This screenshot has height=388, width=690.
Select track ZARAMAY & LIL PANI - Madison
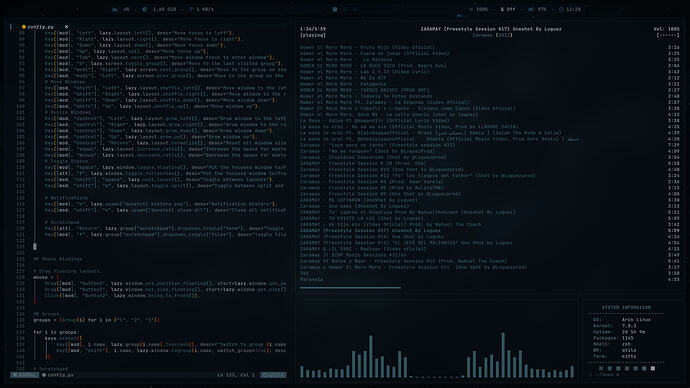pyautogui.click(x=363, y=249)
